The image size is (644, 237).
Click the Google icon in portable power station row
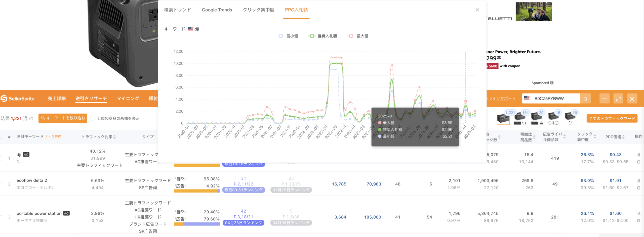(638, 221)
